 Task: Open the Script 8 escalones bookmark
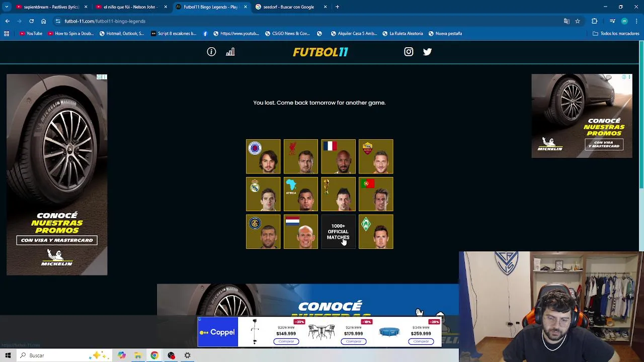174,34
